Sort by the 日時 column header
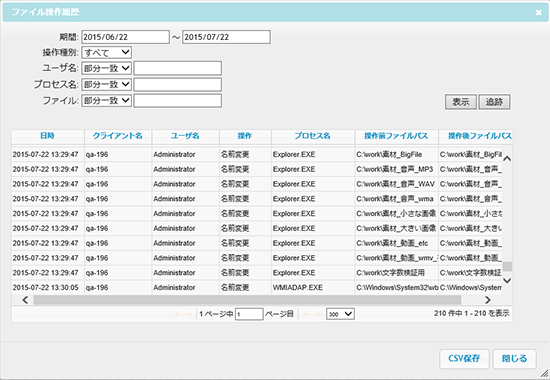550x380 pixels. pyautogui.click(x=47, y=136)
